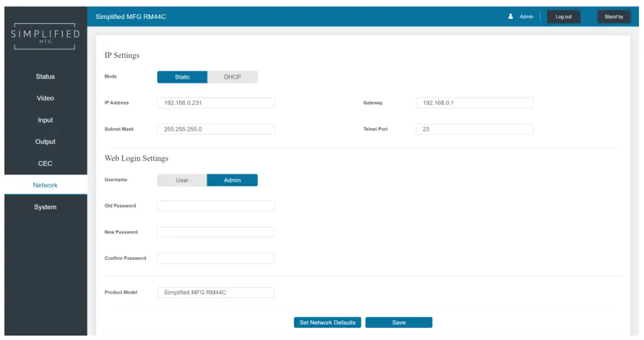Click the 'Mode' label
The width and height of the screenshot is (644, 340).
(x=110, y=76)
